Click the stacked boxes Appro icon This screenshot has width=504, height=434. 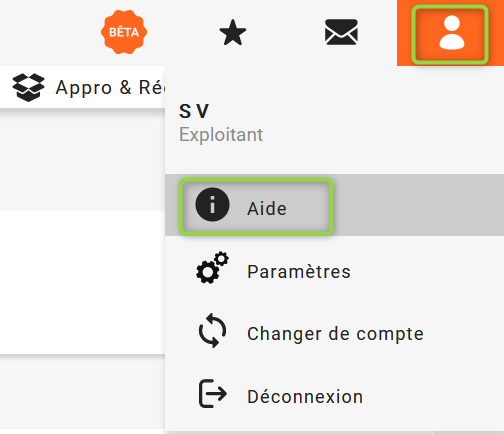point(28,87)
